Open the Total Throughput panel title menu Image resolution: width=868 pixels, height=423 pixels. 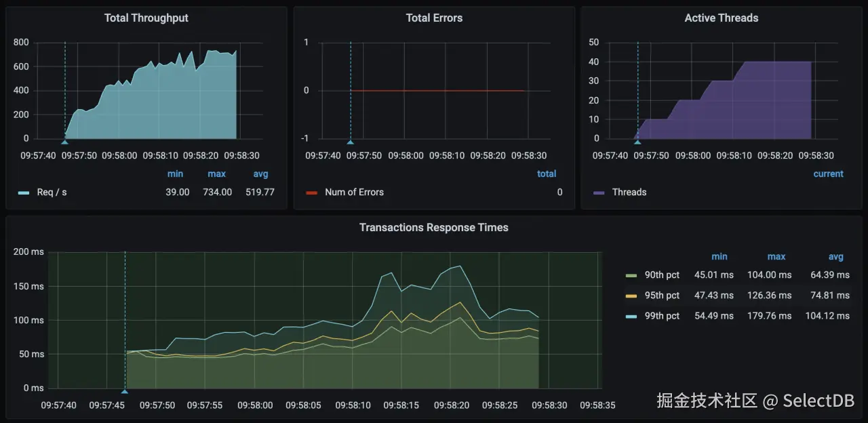click(146, 18)
